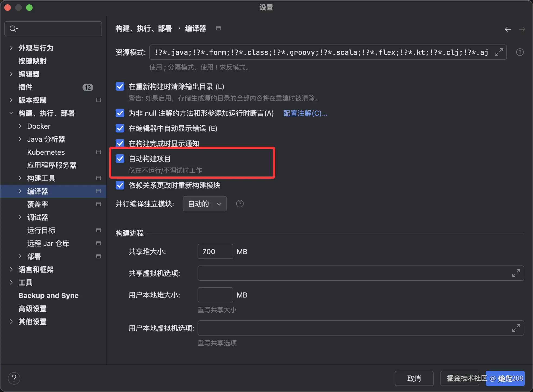The image size is (533, 392).
Task: Click the search icon in the settings search box
Action: point(13,29)
